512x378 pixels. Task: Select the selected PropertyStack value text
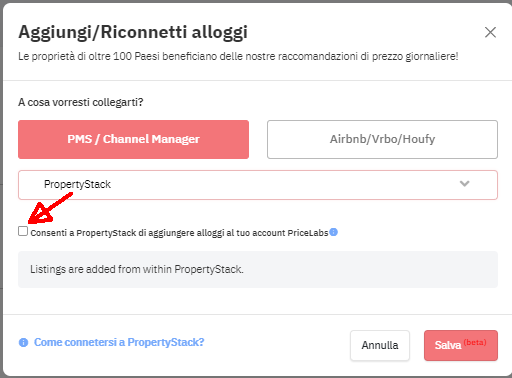[77, 184]
